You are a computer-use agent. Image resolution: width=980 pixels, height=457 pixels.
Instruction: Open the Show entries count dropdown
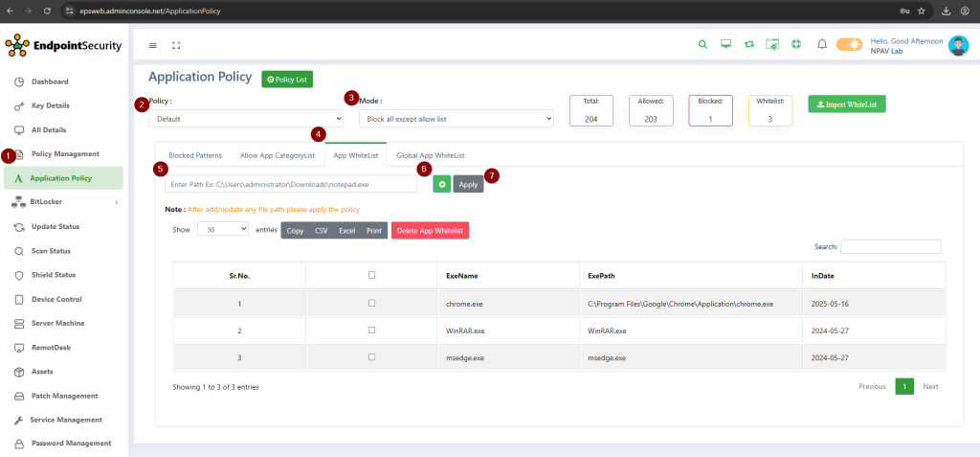coord(222,230)
